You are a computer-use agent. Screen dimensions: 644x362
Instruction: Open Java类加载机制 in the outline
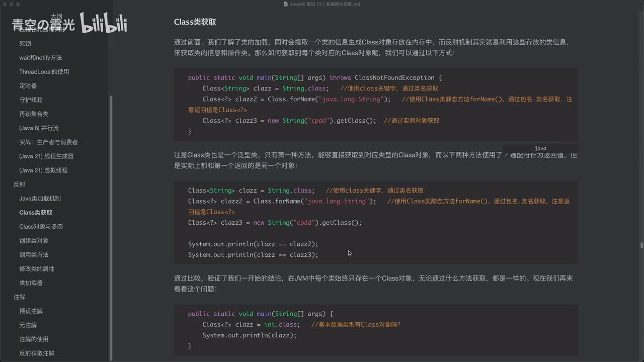click(x=40, y=199)
